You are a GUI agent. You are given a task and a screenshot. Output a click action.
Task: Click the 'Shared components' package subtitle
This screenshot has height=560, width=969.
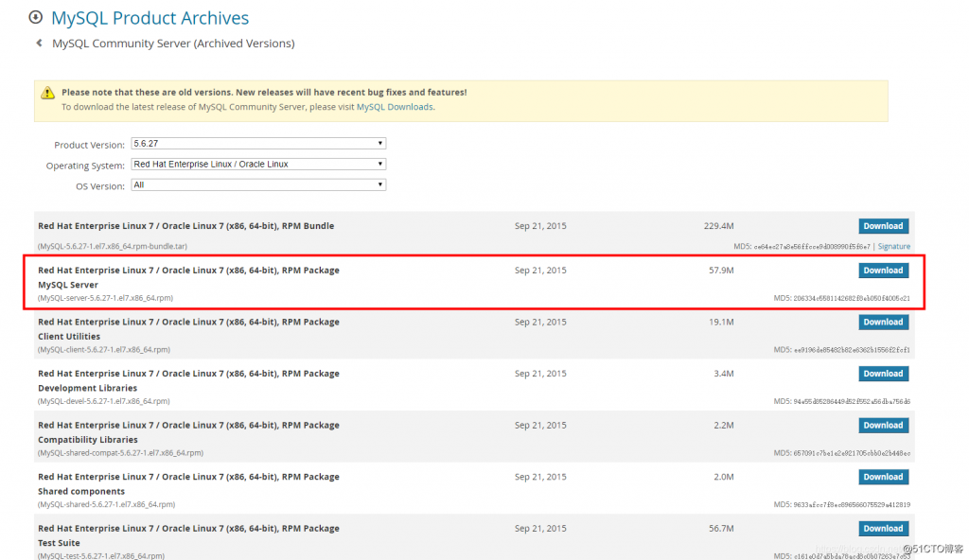click(x=81, y=491)
